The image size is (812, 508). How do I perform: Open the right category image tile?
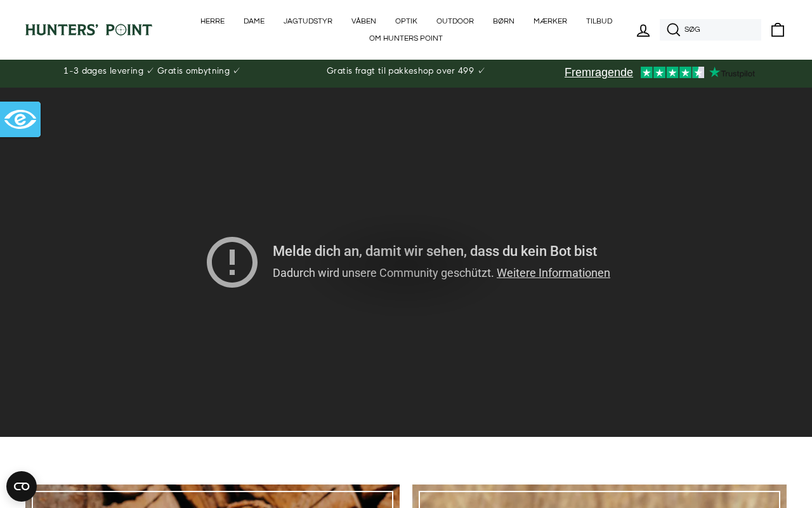tap(599, 497)
